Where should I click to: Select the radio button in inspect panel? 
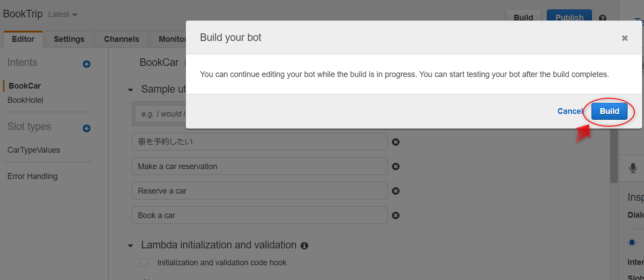click(632, 243)
